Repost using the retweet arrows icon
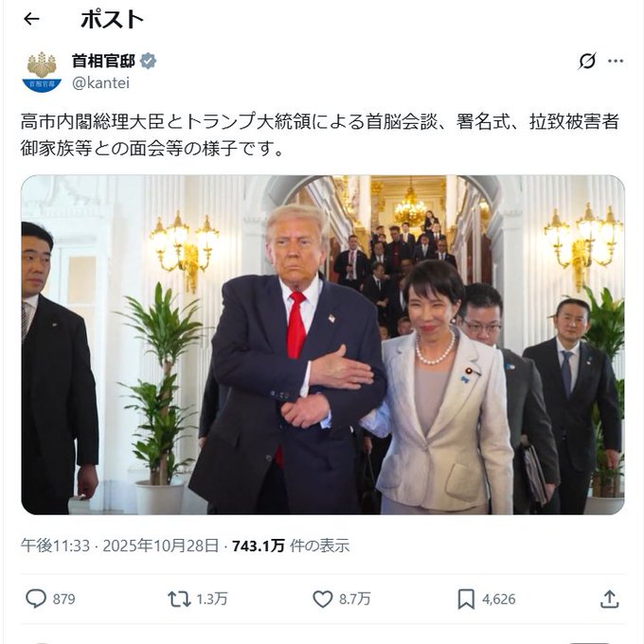The height and width of the screenshot is (644, 644). pos(179,599)
